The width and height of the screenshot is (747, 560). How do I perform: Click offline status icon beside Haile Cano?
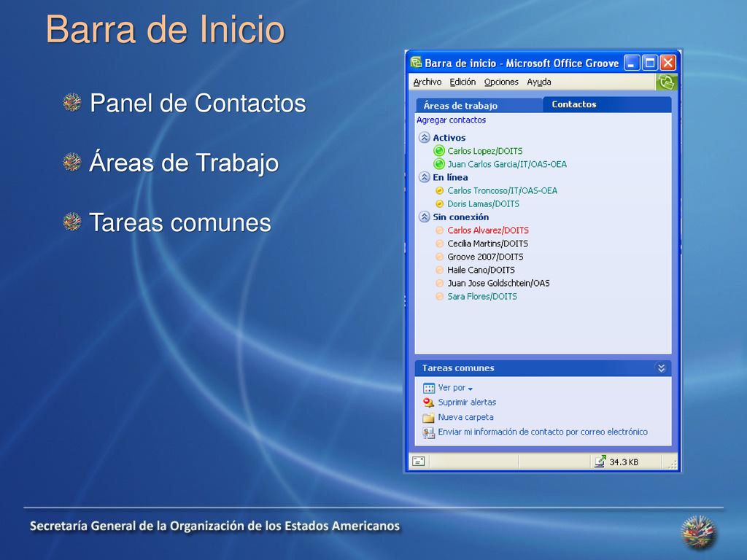[x=440, y=270]
